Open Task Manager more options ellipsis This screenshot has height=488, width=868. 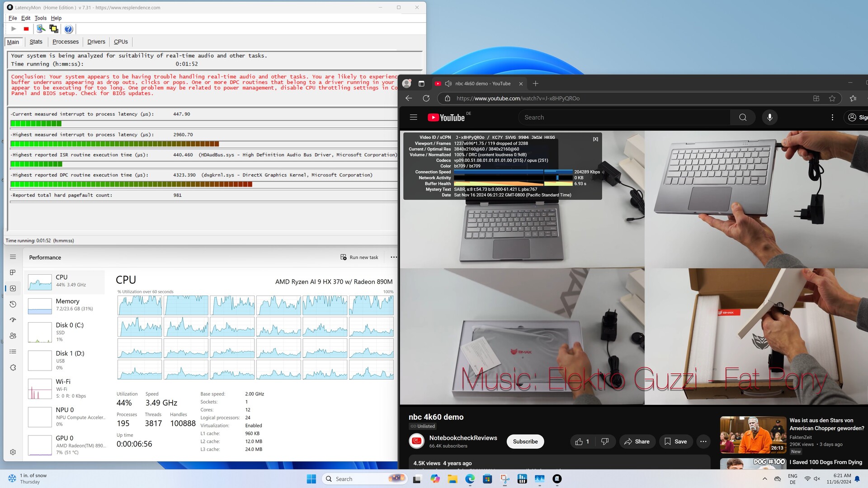coord(393,257)
